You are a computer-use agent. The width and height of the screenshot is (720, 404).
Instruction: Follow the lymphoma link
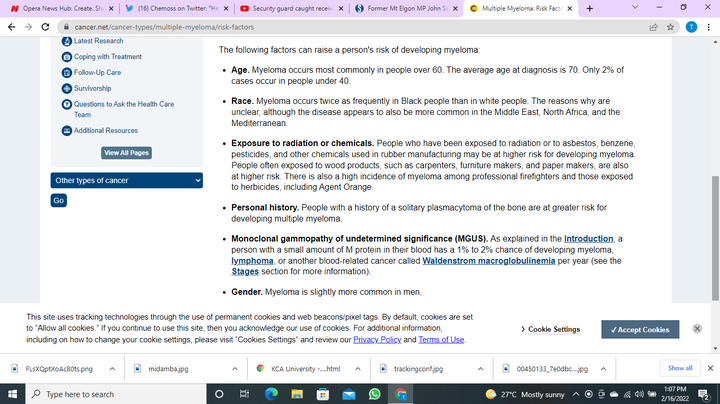(x=252, y=261)
